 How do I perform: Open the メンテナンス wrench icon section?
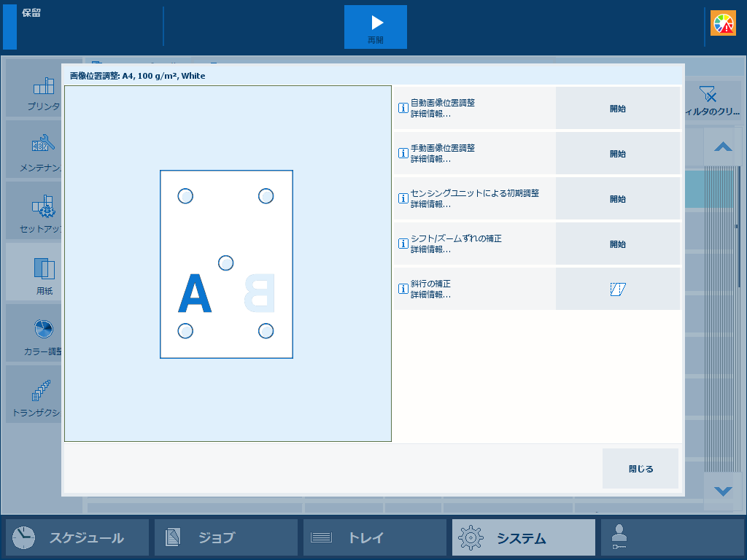point(34,149)
